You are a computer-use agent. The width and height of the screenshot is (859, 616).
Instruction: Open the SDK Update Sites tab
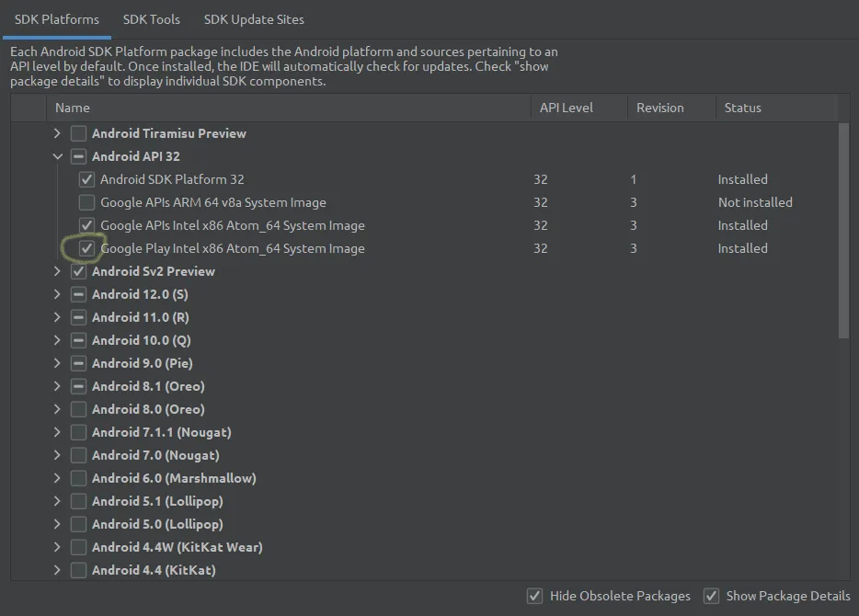[x=254, y=18]
